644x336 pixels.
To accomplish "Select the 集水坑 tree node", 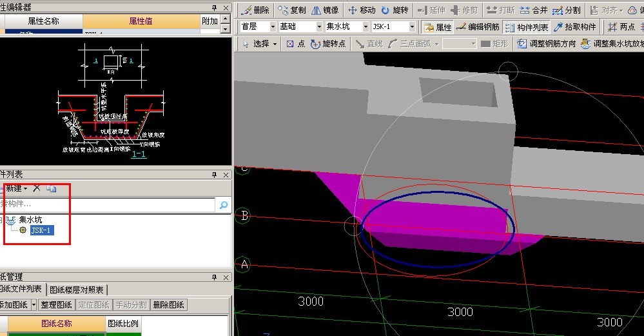I will (x=30, y=220).
